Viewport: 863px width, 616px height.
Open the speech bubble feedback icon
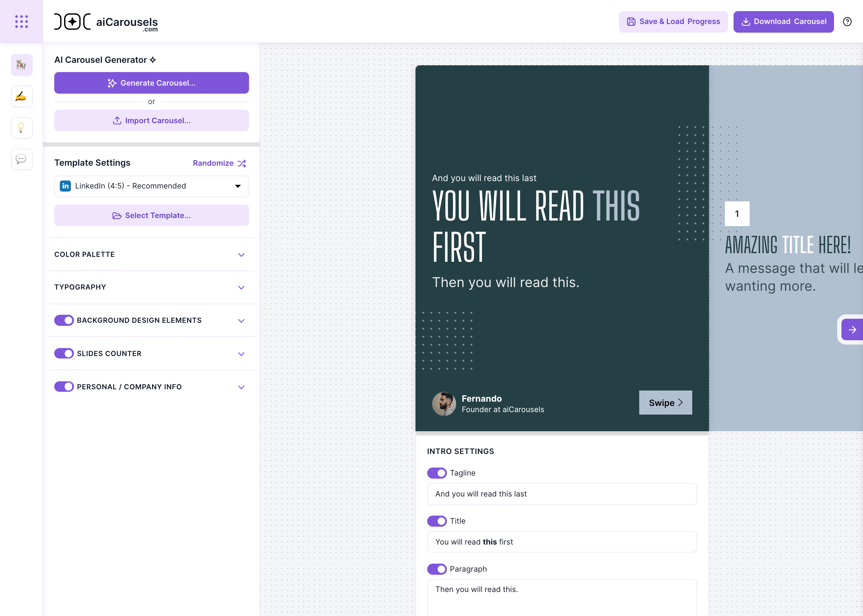click(x=22, y=159)
